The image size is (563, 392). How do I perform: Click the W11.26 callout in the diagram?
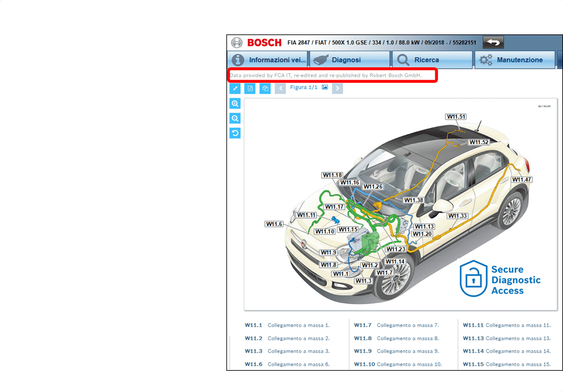pos(373,187)
